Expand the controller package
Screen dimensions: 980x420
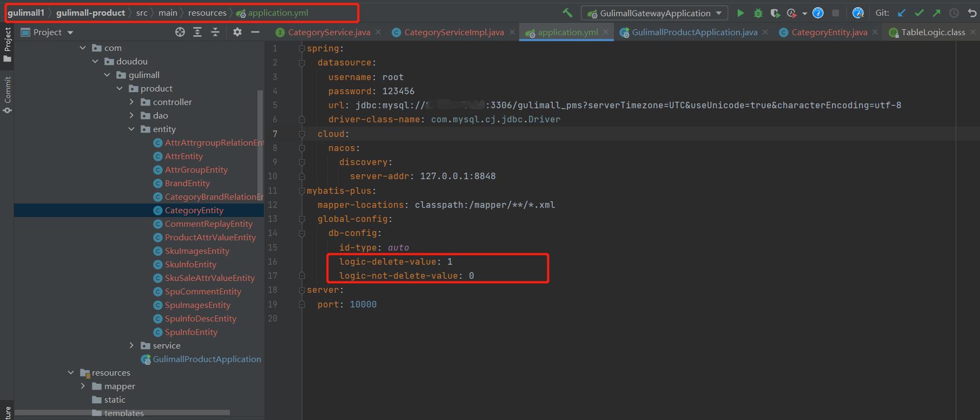pos(131,102)
